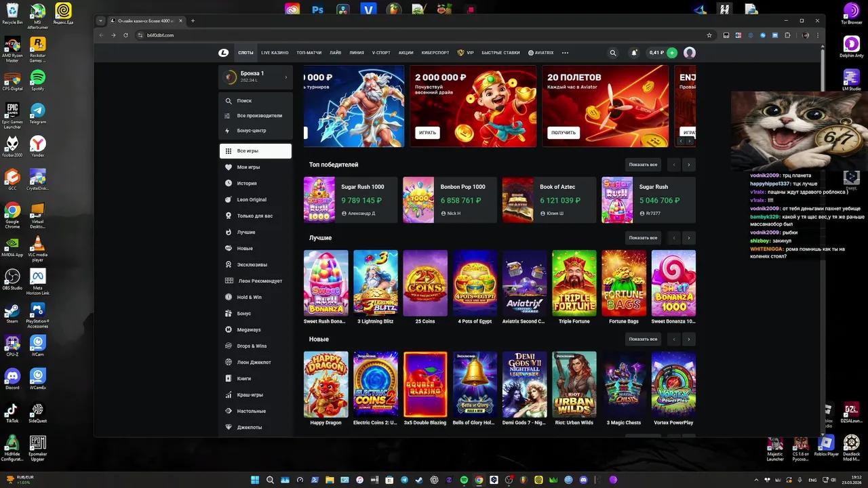Open Telegram from the taskbar
The height and width of the screenshot is (488, 868).
tap(405, 480)
